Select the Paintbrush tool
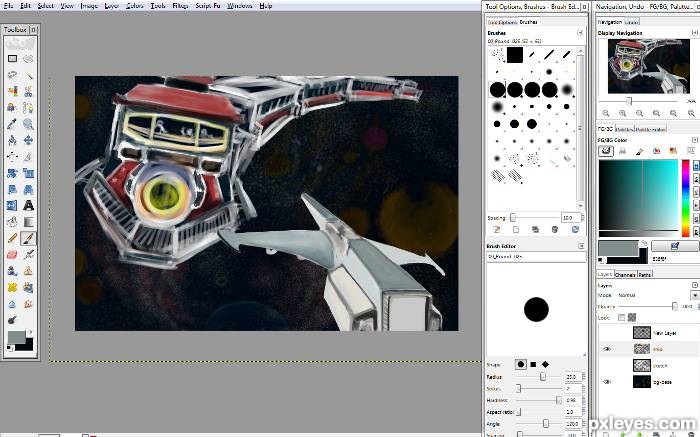Image resolution: width=700 pixels, height=437 pixels. (x=28, y=238)
